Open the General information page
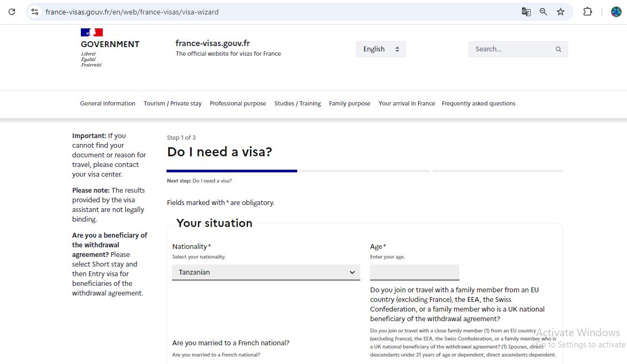The height and width of the screenshot is (364, 627). tap(107, 103)
